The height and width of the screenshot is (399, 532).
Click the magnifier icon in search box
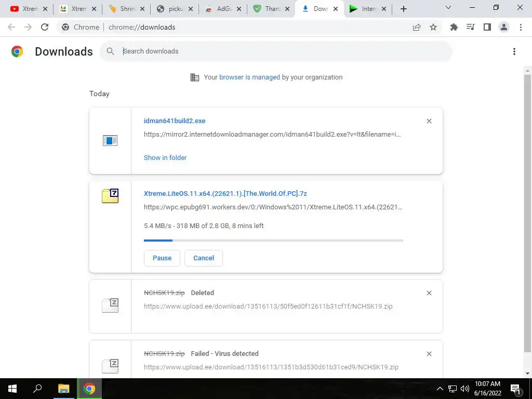point(110,51)
